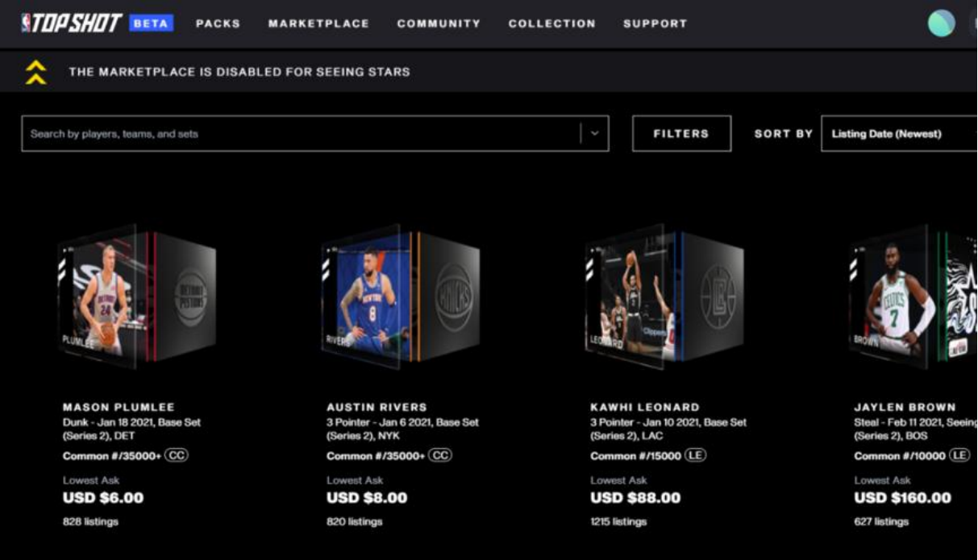
Task: Open the Collection page
Action: click(551, 23)
